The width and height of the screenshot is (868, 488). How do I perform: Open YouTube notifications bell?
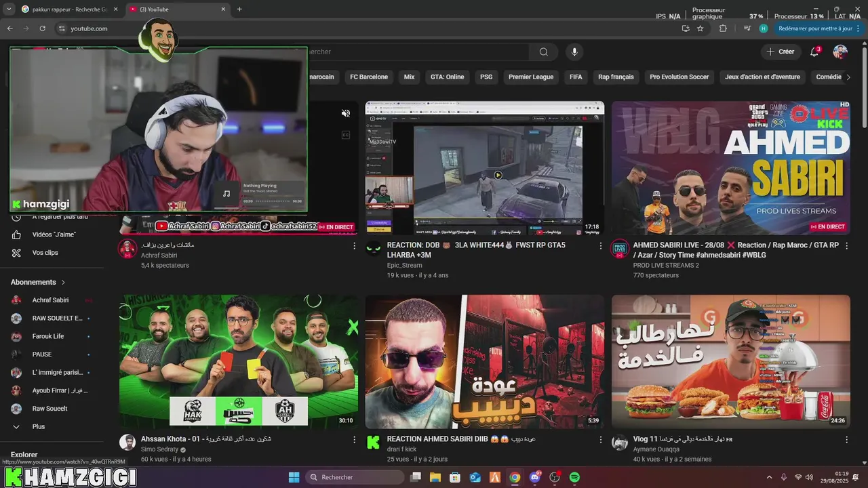point(815,52)
